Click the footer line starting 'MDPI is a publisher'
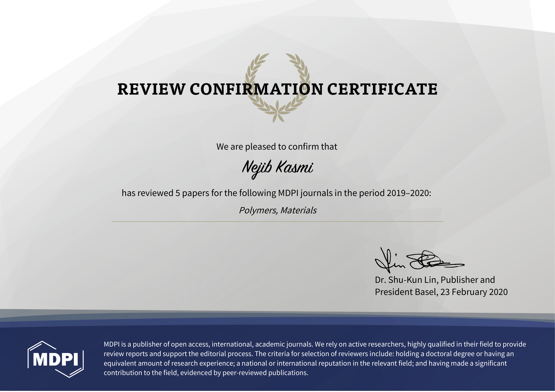Viewport: 555px width, 392px height. tap(315, 344)
